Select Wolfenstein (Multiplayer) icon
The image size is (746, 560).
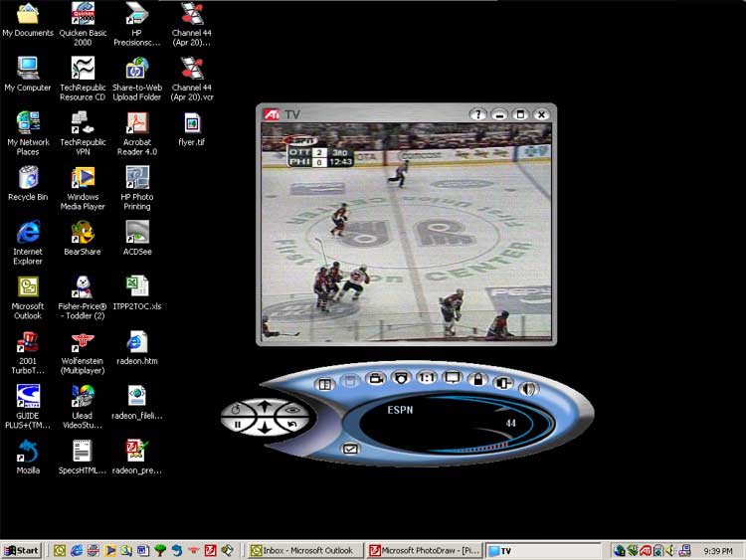point(83,352)
